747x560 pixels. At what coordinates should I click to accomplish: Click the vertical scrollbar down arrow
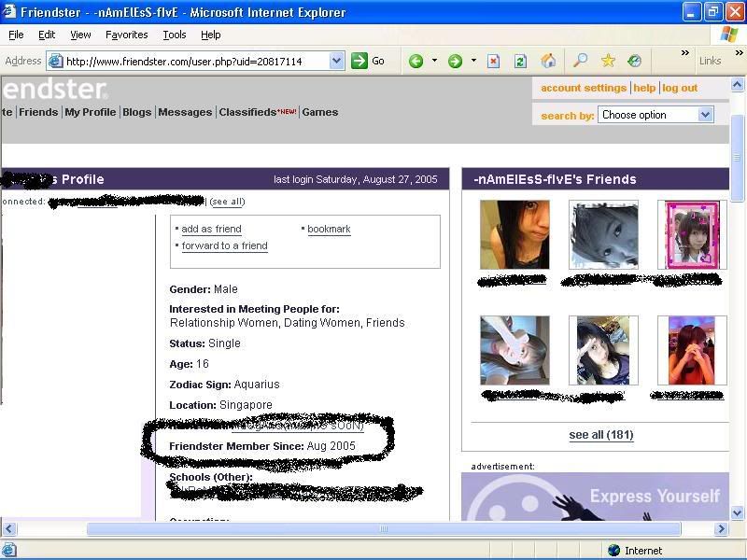(x=737, y=512)
